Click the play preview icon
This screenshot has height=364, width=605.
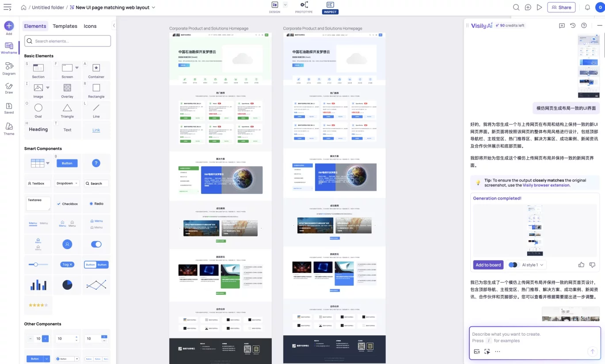pyautogui.click(x=539, y=8)
